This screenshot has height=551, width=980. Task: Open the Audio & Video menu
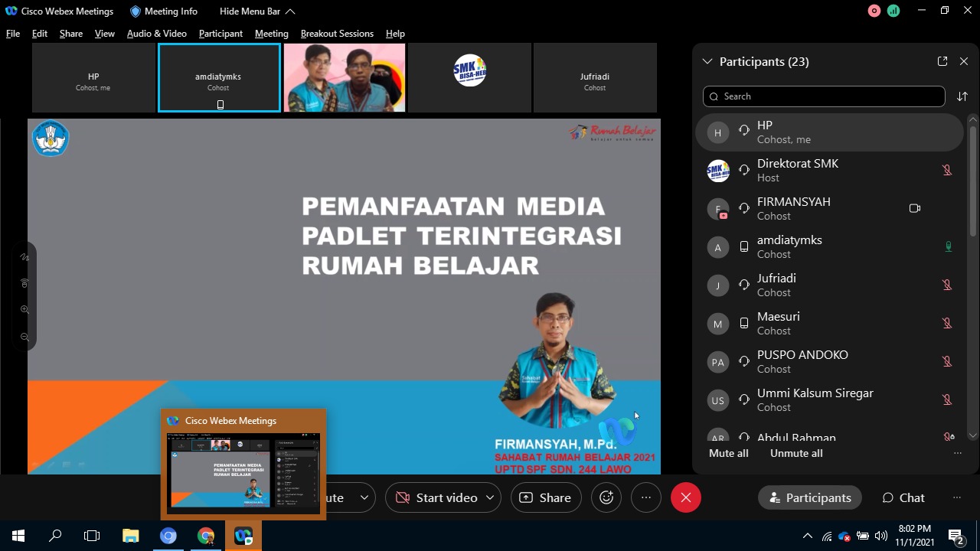tap(156, 34)
